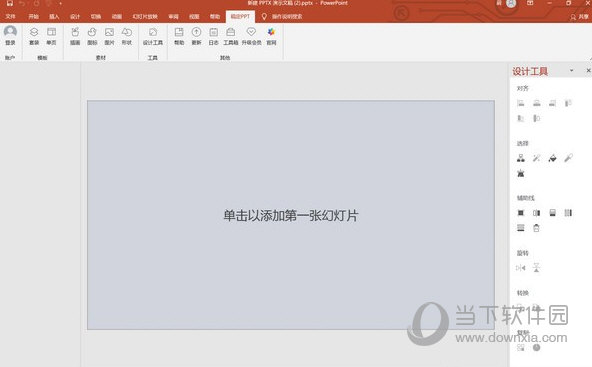Viewport: 592px width, 367px height.
Task: Expand the quick access toolbar customize arrow
Action: [x=60, y=4]
